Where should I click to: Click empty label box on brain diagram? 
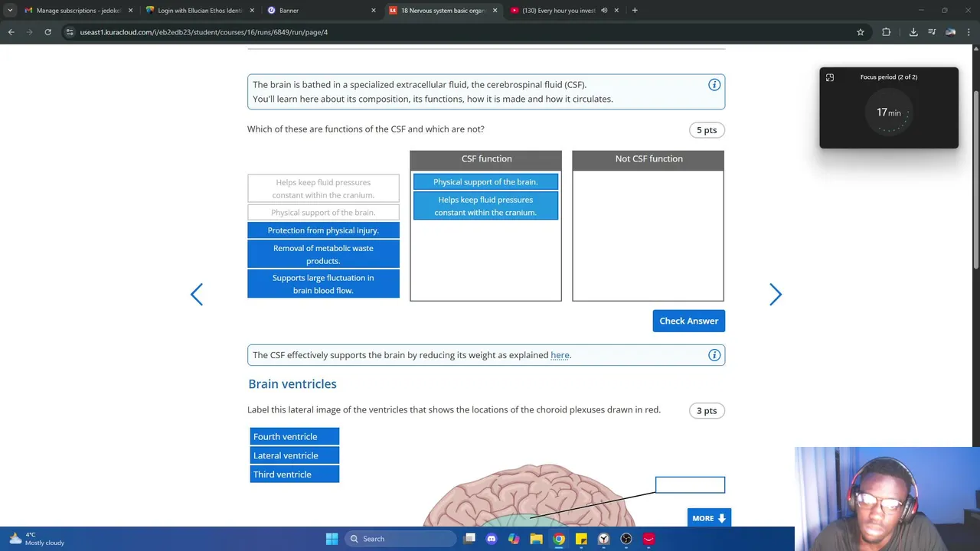(x=690, y=484)
